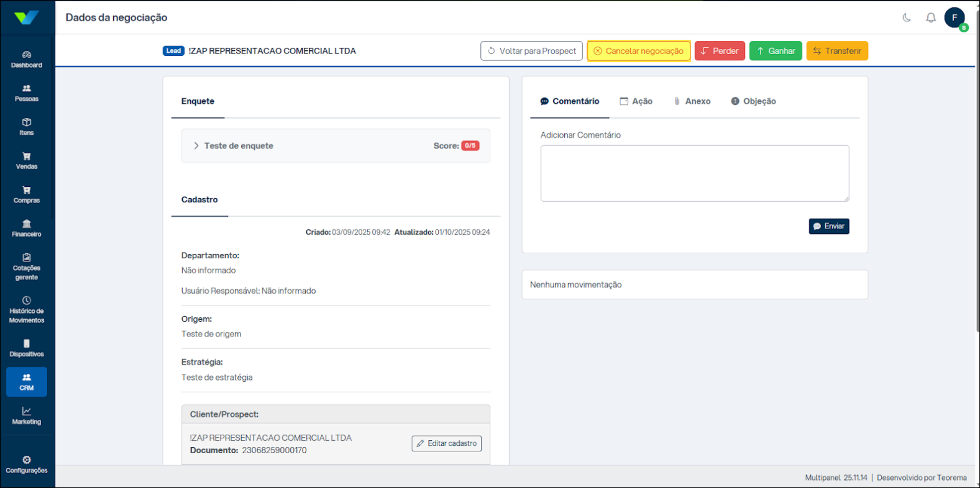980x488 pixels.
Task: Open the Itens module icon
Action: coord(27,122)
